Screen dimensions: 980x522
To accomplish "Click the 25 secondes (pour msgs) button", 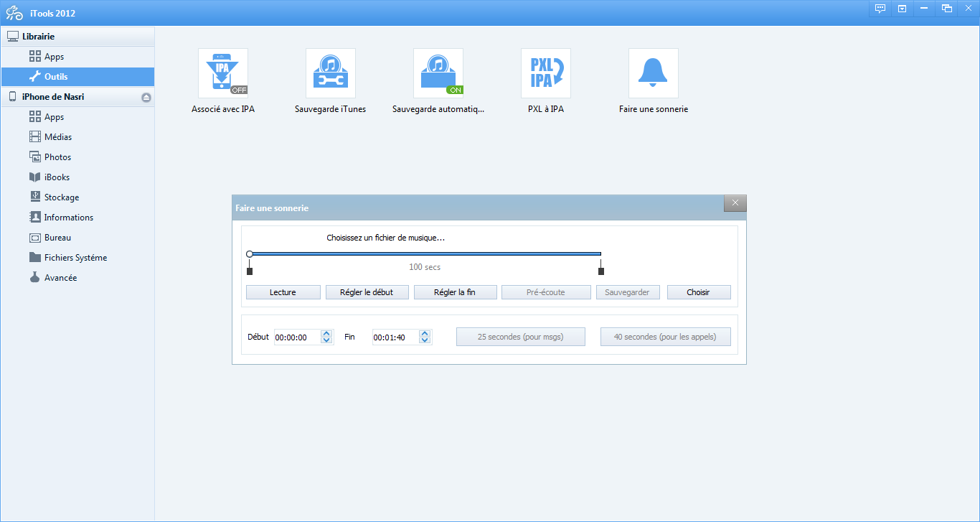I will pyautogui.click(x=521, y=337).
